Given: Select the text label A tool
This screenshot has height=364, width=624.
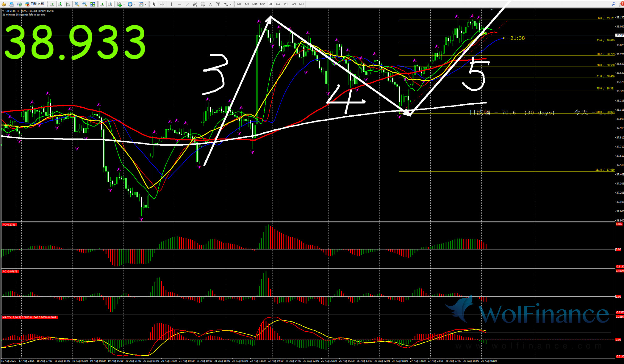Looking at the screenshot, I should click(x=210, y=4).
